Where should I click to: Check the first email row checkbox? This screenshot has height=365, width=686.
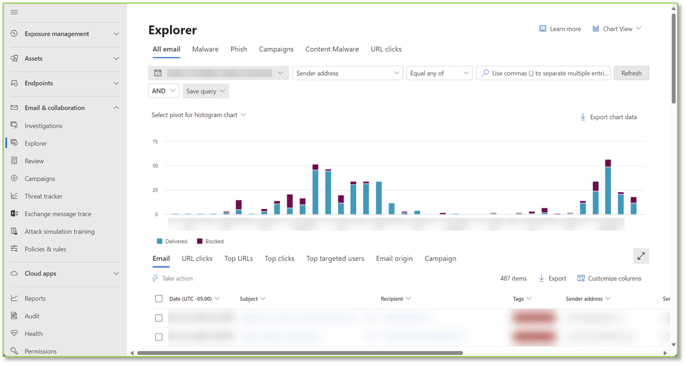pos(158,318)
